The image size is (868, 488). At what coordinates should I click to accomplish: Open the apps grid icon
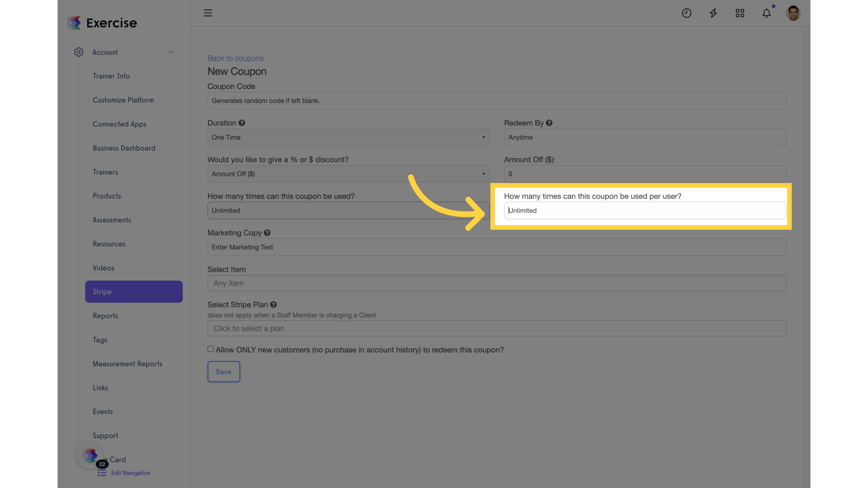[x=740, y=13]
